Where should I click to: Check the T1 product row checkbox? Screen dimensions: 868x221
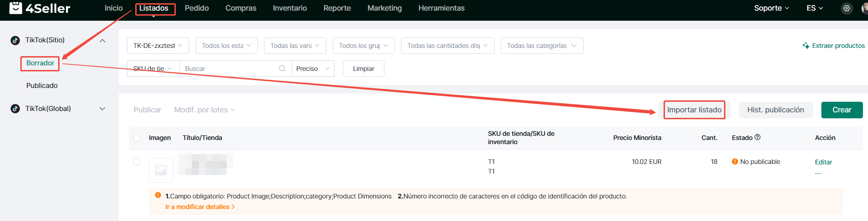point(137,162)
